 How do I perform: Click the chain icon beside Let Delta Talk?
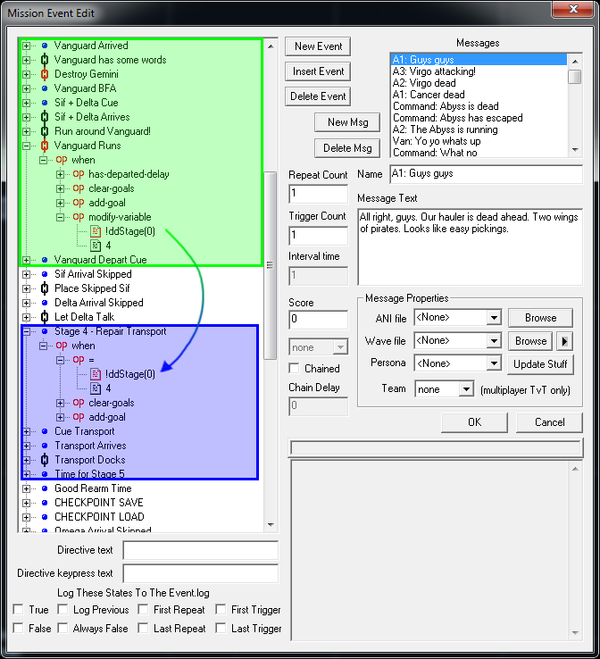(44, 317)
